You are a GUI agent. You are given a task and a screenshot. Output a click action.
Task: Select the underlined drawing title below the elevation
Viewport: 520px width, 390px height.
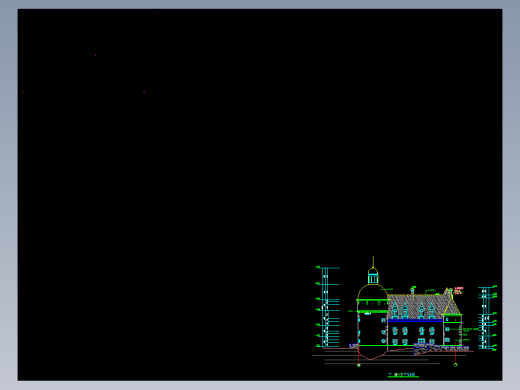403,375
